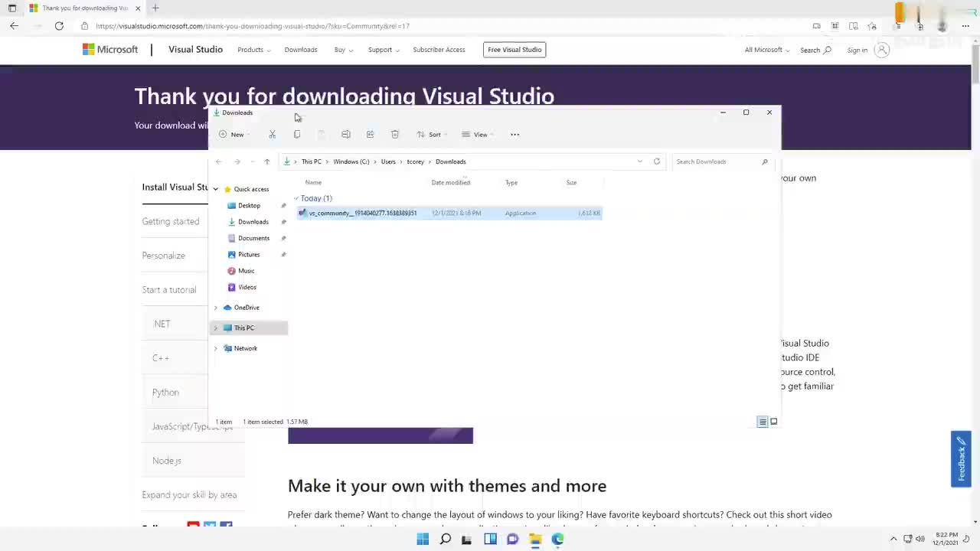Click the Windows (C:) breadcrumb
980x551 pixels.
[x=351, y=161]
